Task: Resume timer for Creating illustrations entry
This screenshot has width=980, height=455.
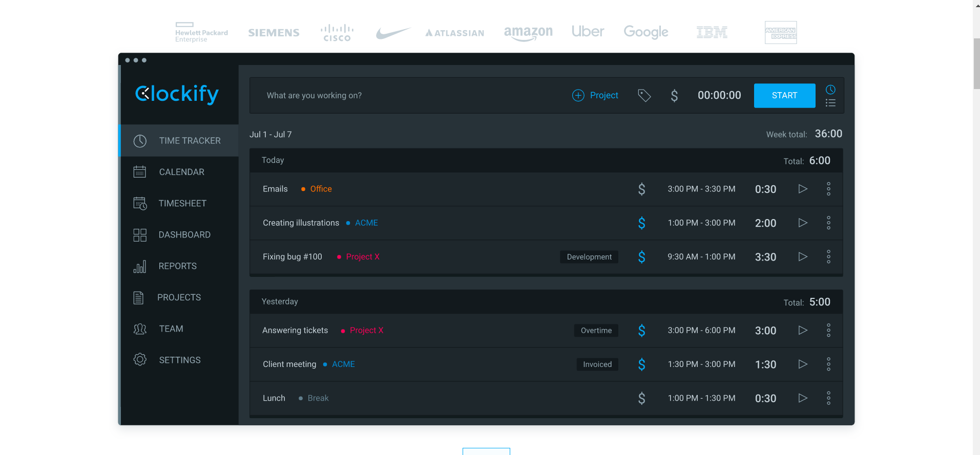Action: pos(803,223)
